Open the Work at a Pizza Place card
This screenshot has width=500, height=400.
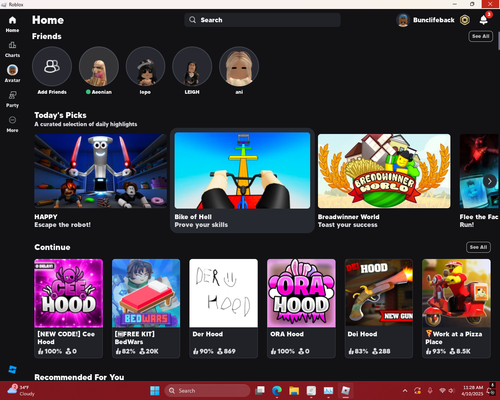[456, 308]
